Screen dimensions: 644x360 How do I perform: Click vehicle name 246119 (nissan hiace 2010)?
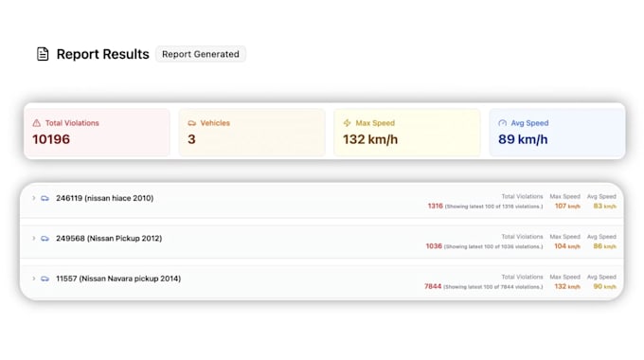point(105,198)
